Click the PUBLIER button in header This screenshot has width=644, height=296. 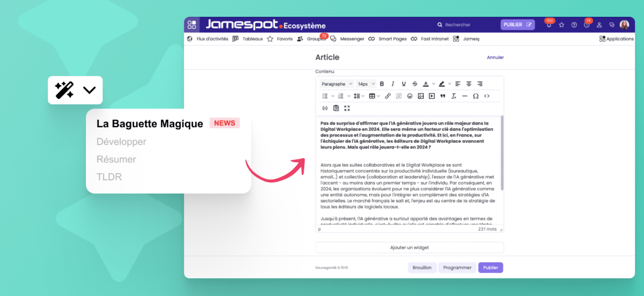517,25
